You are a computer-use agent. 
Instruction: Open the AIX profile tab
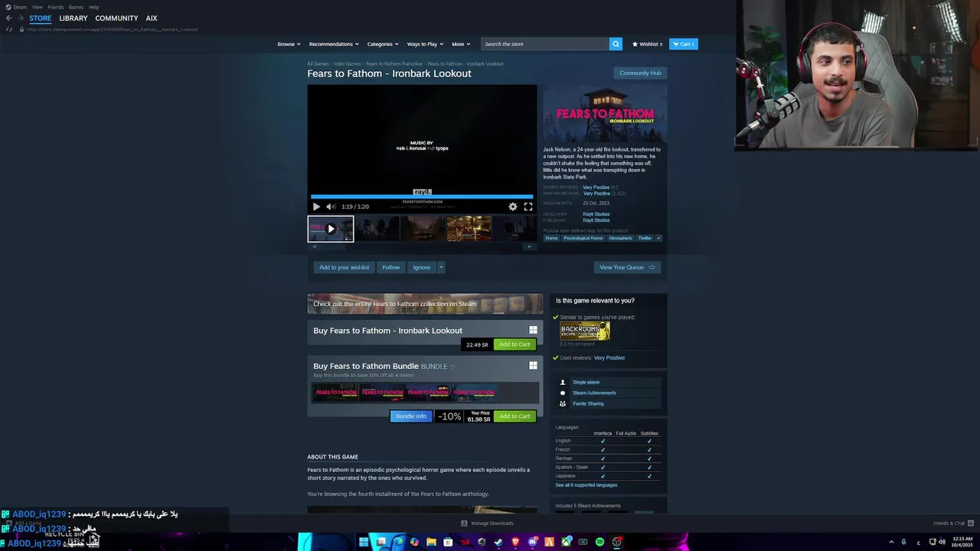point(152,18)
